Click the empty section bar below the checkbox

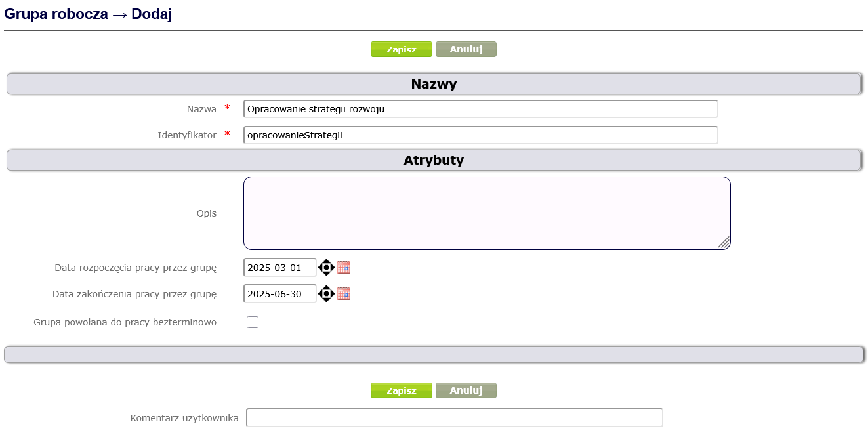point(433,354)
